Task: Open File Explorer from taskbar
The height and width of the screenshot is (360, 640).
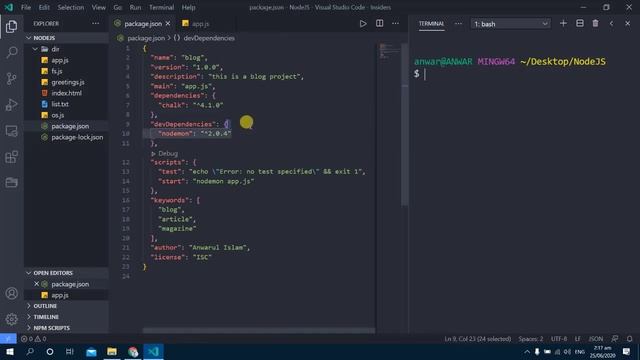Action: point(111,351)
